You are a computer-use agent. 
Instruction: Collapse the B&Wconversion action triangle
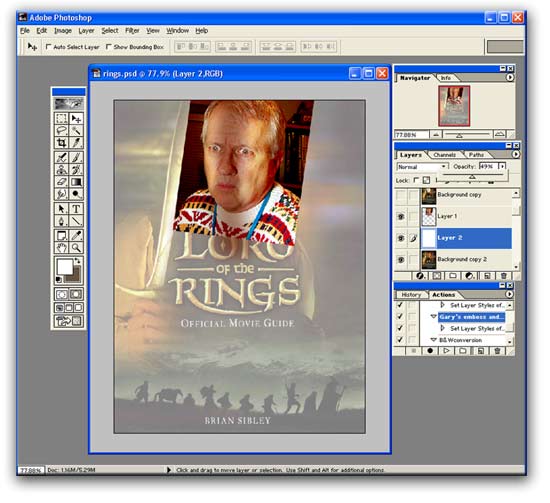point(434,340)
